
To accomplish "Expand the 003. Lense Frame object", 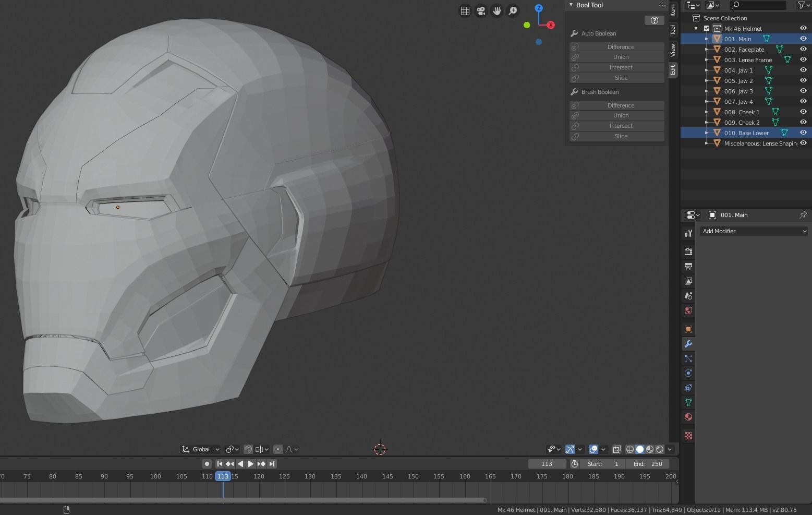I will click(x=707, y=60).
